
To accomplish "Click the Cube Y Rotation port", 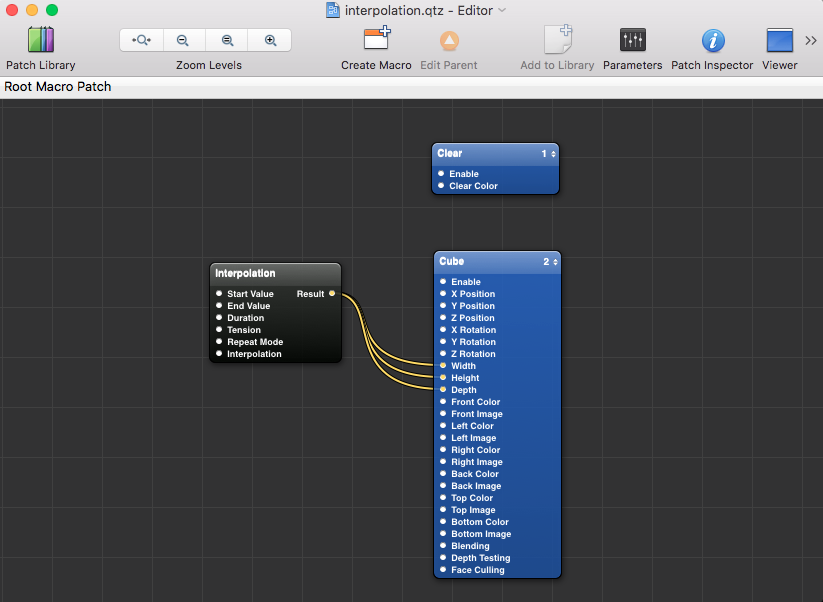I will click(x=443, y=342).
